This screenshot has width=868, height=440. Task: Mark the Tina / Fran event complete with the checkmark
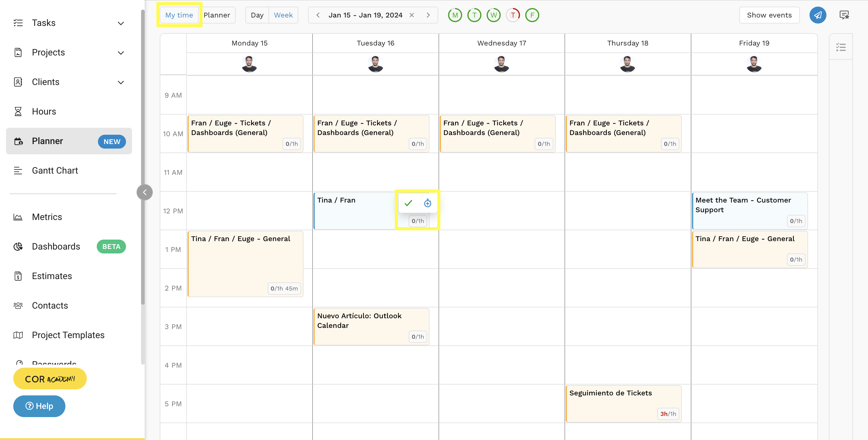408,203
